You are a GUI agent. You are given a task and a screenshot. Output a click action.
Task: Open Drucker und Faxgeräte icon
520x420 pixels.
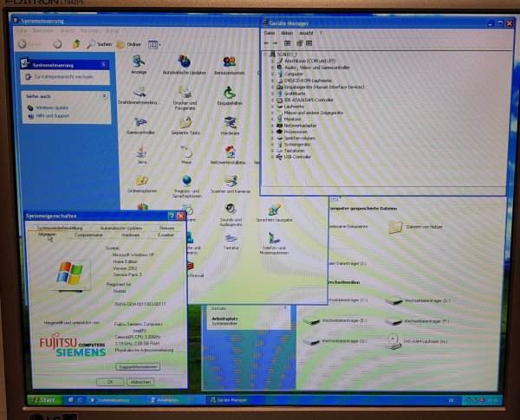pos(185,98)
